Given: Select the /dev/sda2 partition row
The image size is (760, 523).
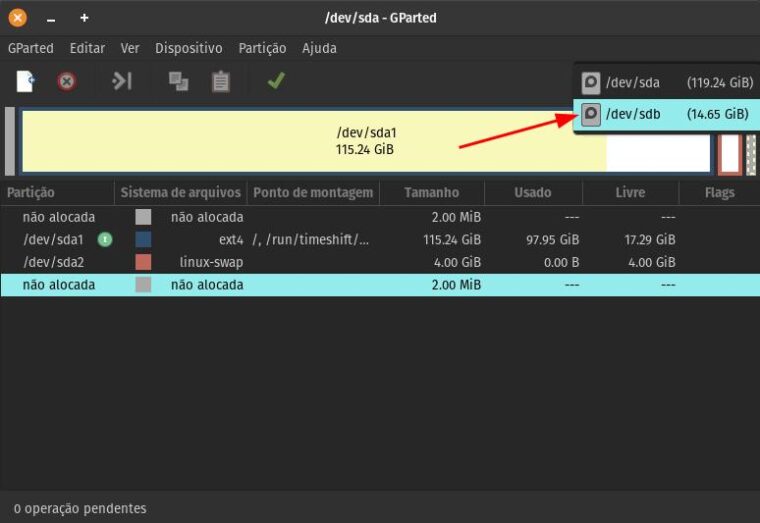Looking at the screenshot, I should [x=300, y=262].
